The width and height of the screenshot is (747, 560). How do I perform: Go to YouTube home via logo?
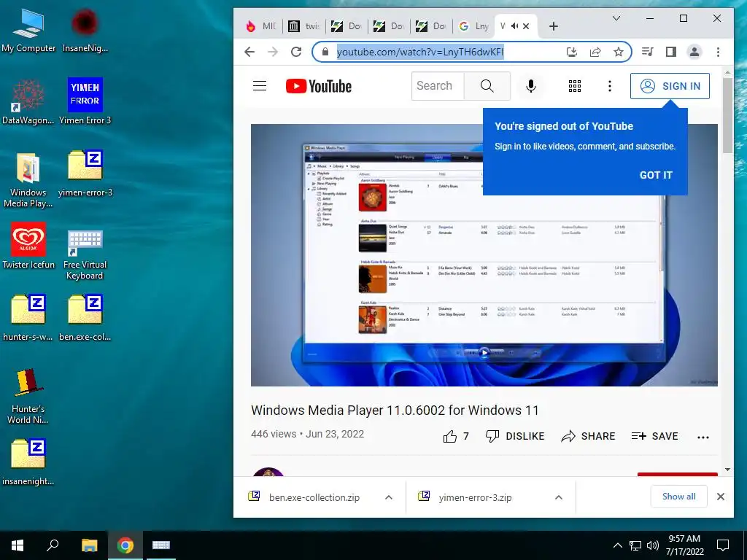click(x=319, y=86)
